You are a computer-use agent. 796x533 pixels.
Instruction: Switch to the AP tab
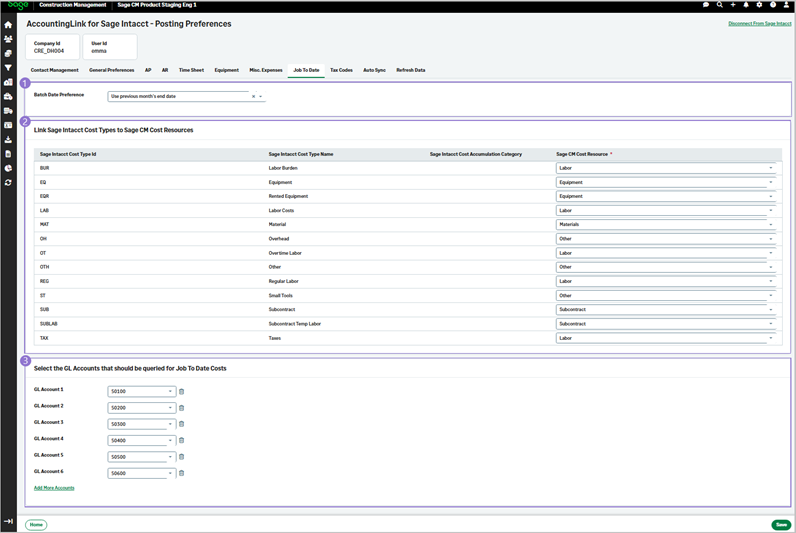click(x=148, y=70)
